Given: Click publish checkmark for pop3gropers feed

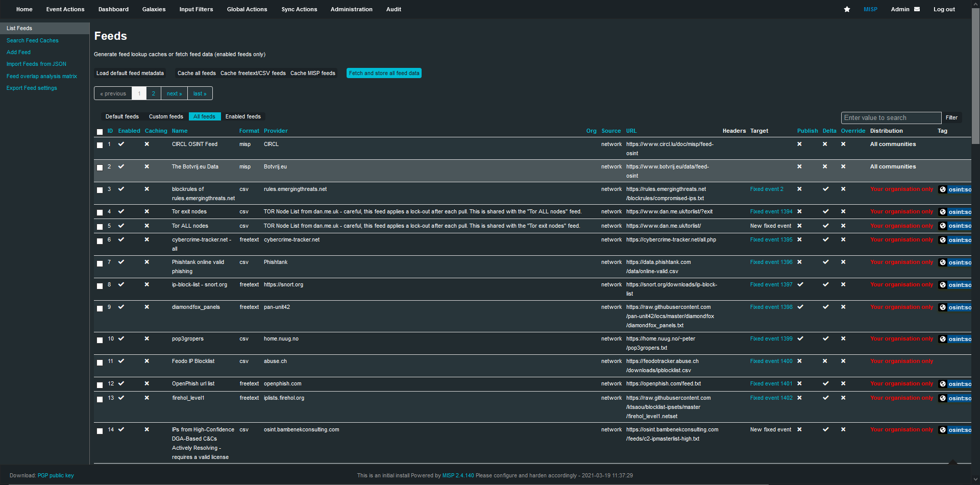Looking at the screenshot, I should [800, 338].
